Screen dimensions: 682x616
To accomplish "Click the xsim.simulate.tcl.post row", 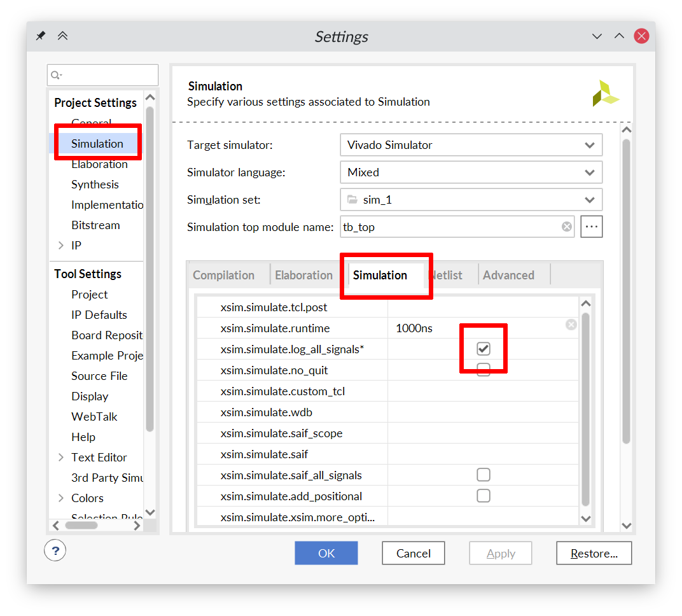I will coord(388,307).
